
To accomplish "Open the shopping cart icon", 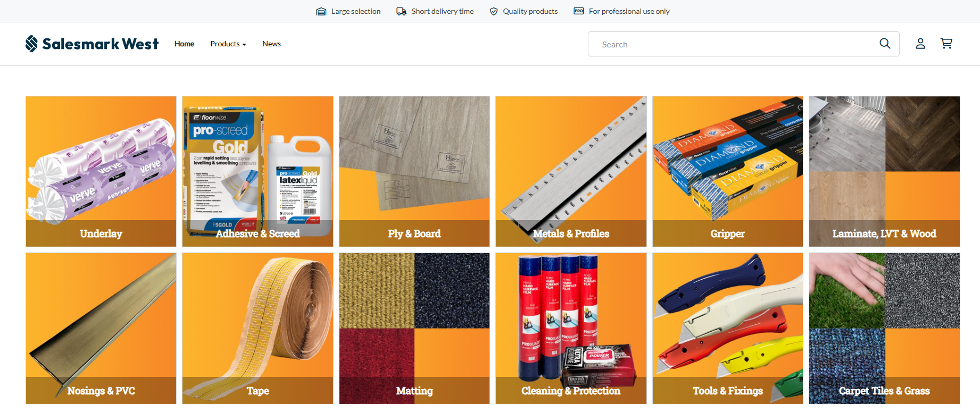I will [946, 44].
